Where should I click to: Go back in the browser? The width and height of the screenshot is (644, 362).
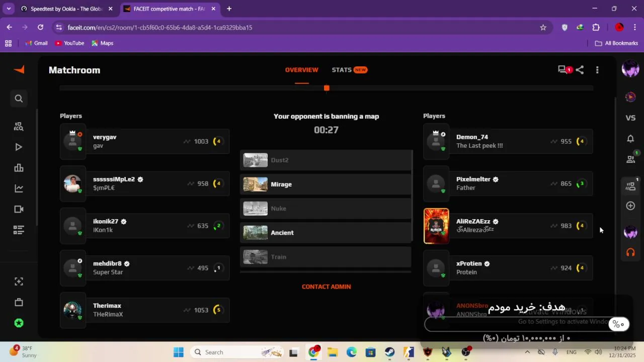(9, 28)
